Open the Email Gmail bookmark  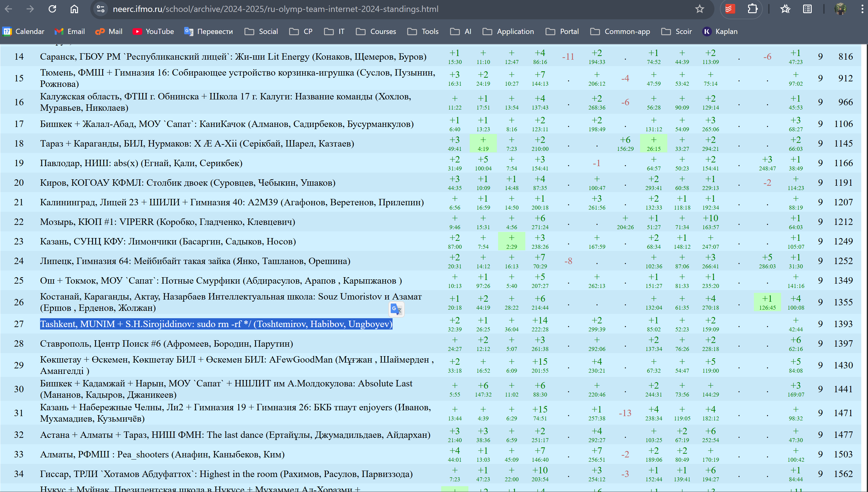pos(69,32)
